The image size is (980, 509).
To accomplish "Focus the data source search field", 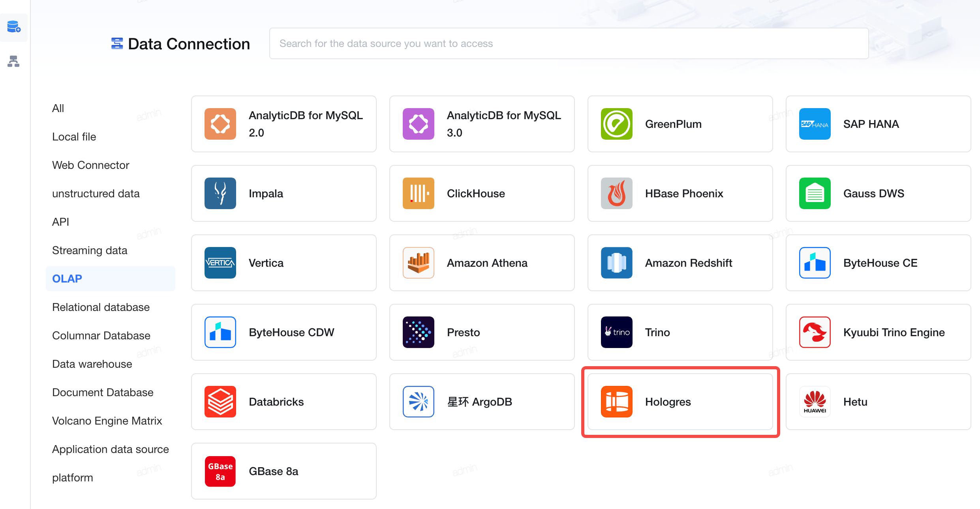I will pos(569,43).
